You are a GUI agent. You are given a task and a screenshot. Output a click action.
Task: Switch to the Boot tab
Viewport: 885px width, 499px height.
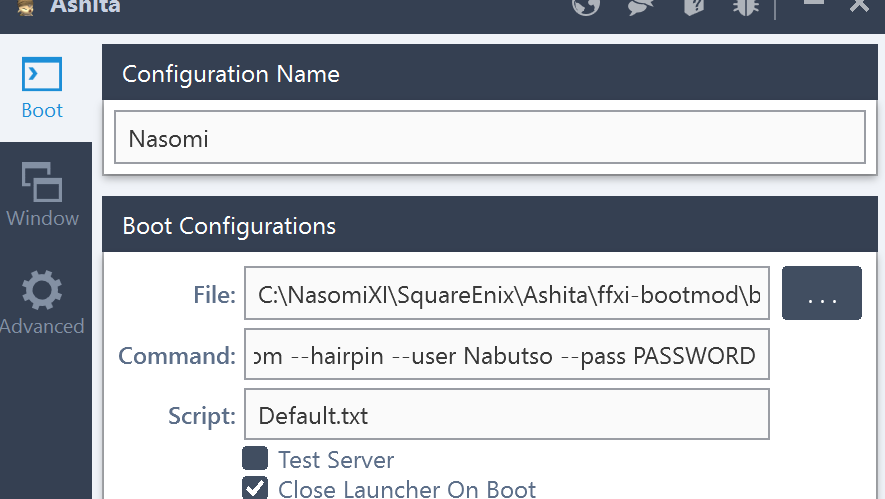(x=42, y=88)
